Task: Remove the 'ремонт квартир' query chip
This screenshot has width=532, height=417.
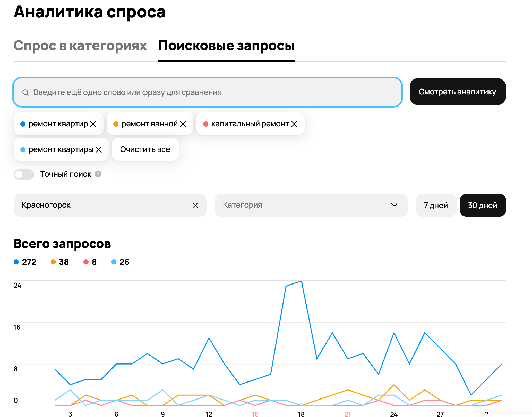Action: 93,124
